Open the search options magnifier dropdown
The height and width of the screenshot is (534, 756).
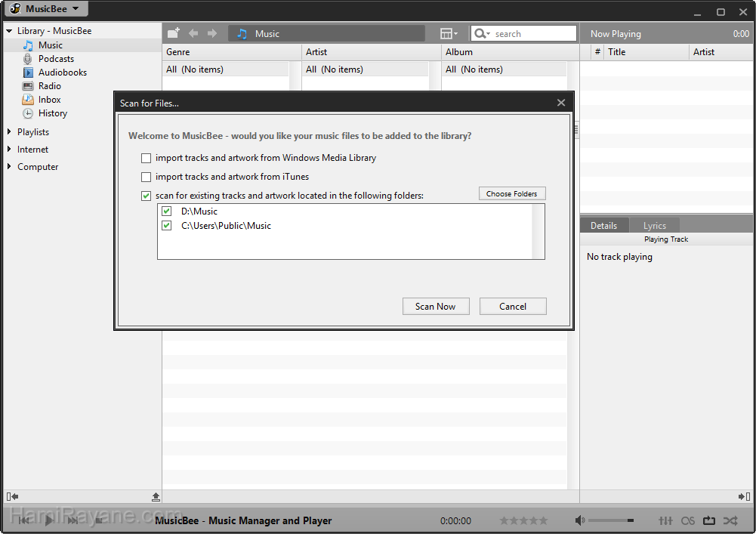click(482, 34)
